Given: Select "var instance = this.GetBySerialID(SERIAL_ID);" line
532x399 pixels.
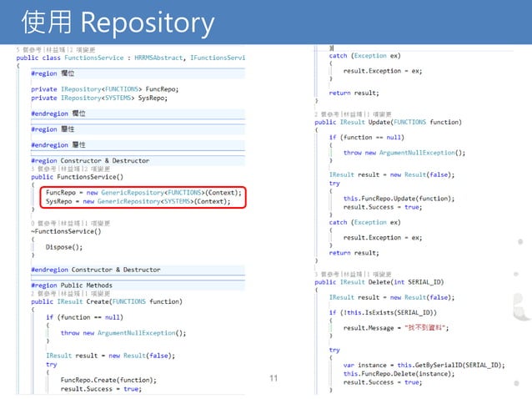Looking at the screenshot, I should tap(424, 365).
